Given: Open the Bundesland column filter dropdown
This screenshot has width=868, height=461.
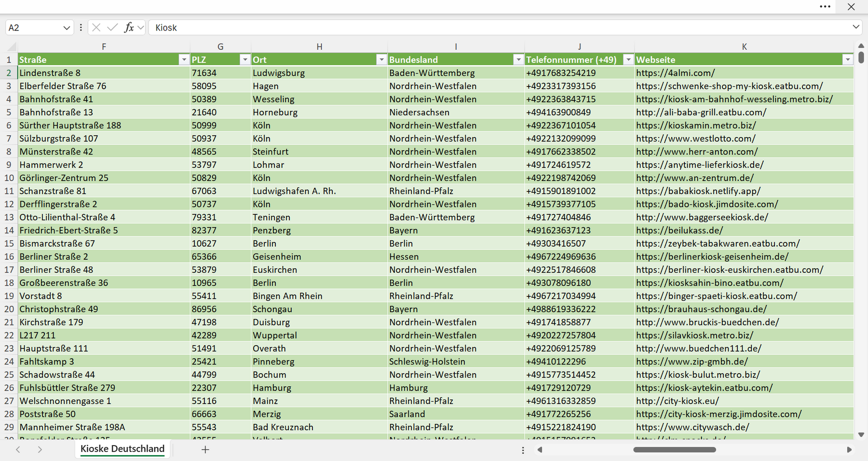Looking at the screenshot, I should pos(518,59).
